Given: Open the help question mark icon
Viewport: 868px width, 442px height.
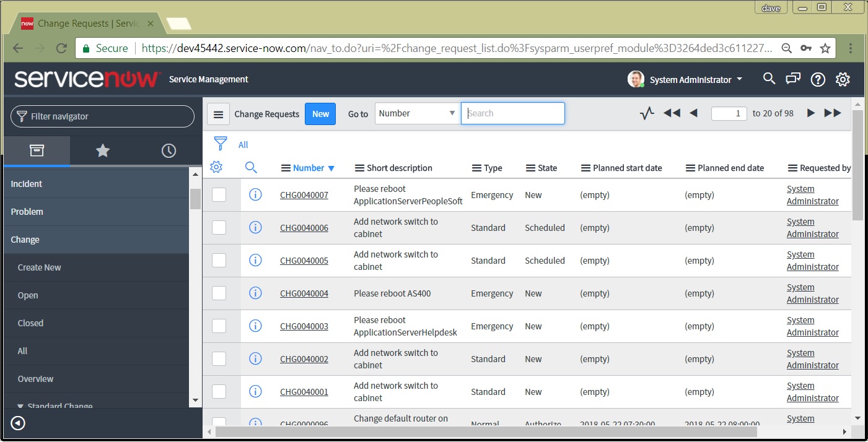Looking at the screenshot, I should coord(818,79).
